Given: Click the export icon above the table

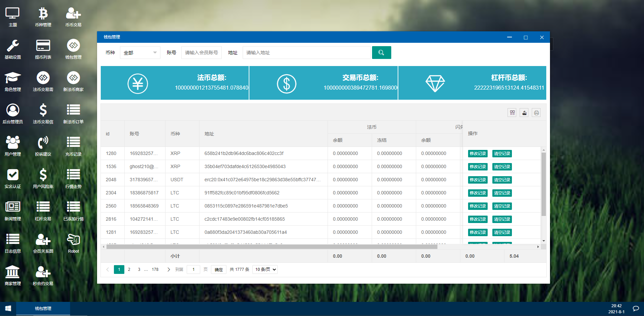Looking at the screenshot, I should [524, 113].
